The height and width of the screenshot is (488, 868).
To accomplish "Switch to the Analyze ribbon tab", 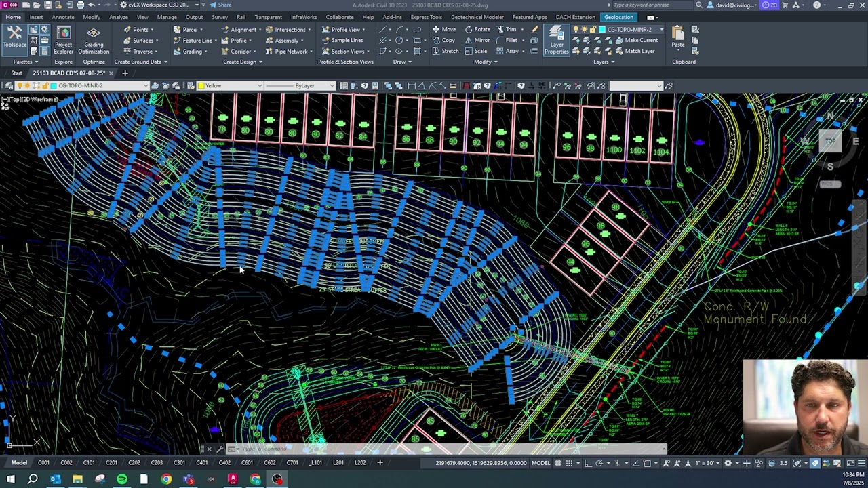I will pyautogui.click(x=119, y=17).
